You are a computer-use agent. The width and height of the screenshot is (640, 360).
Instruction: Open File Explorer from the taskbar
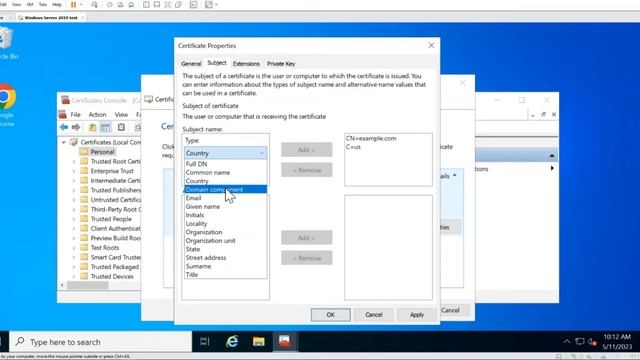(x=258, y=342)
